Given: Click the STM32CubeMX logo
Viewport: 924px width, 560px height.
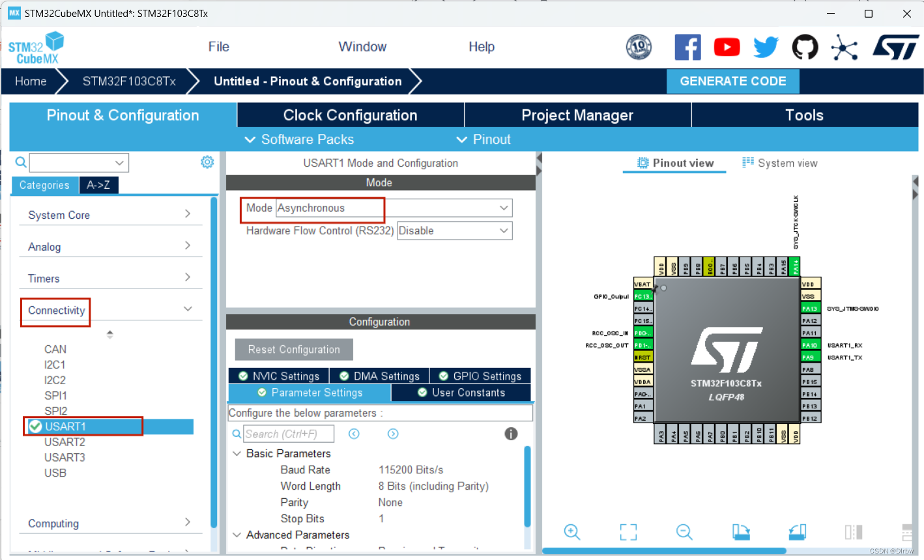Looking at the screenshot, I should (36, 48).
